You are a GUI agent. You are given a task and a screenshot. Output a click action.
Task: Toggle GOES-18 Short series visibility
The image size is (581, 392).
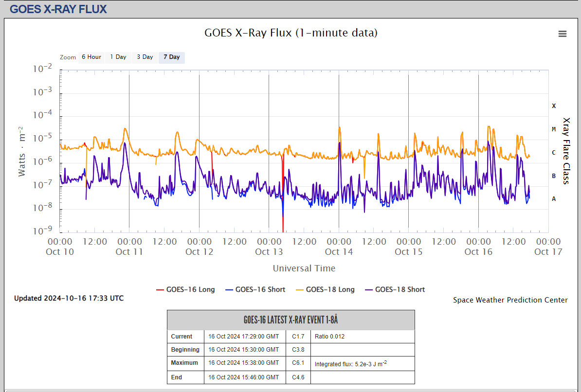tap(399, 289)
